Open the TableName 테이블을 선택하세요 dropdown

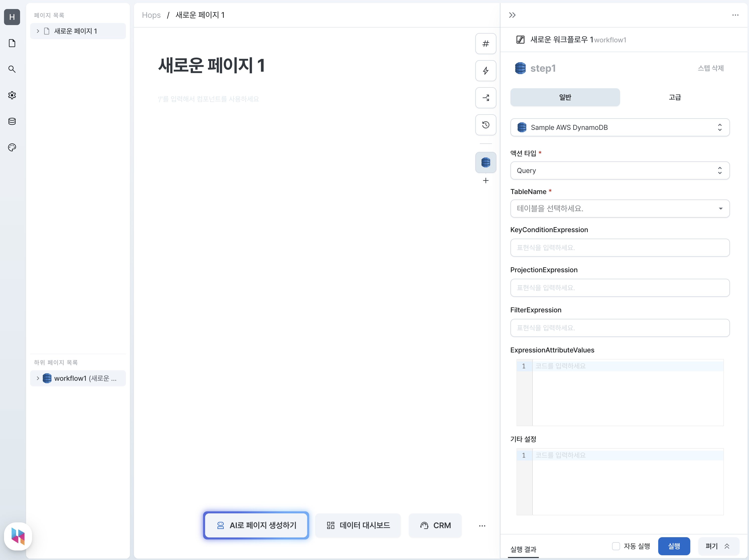point(620,209)
